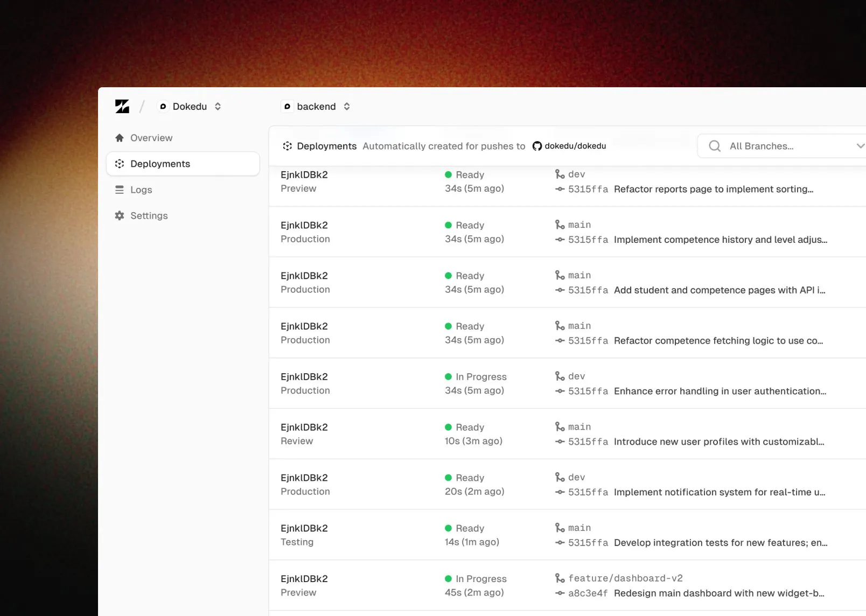866x616 pixels.
Task: Click branch icon next to feature/dashboard-v2
Action: coord(560,578)
